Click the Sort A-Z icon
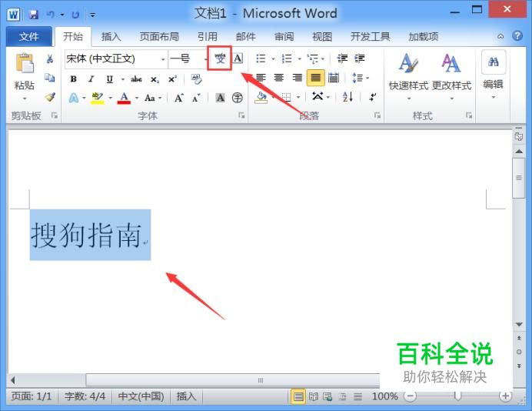This screenshot has width=532, height=411. coord(347,97)
